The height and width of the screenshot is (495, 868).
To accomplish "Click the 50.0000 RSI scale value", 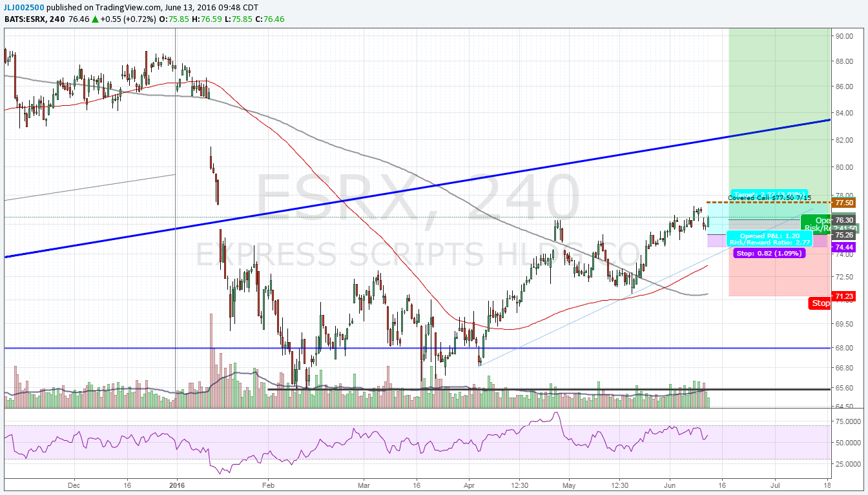I will [847, 443].
